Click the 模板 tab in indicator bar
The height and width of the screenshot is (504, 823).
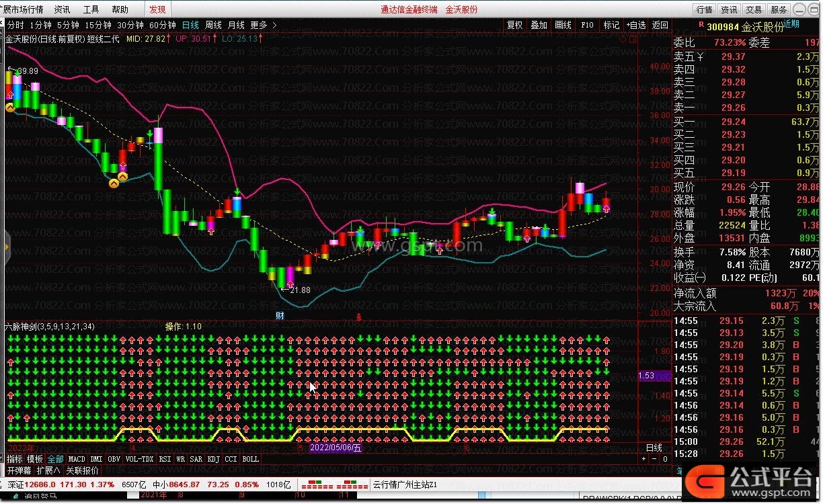(x=35, y=459)
